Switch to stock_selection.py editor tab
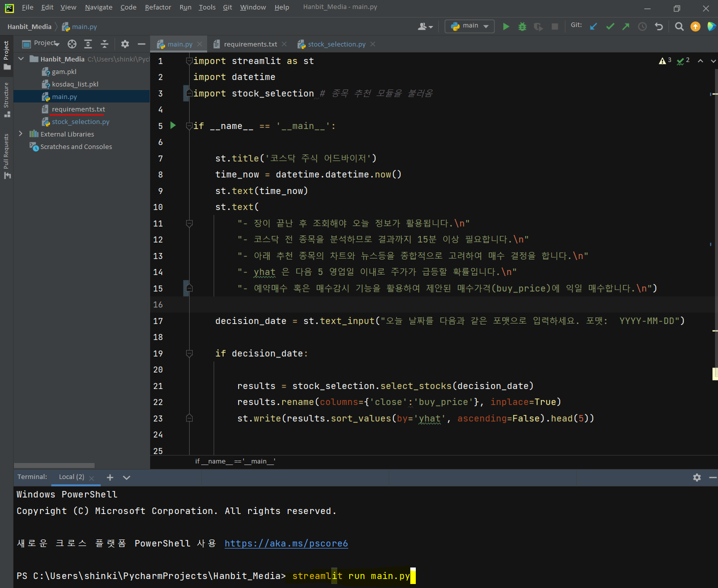 coord(336,44)
